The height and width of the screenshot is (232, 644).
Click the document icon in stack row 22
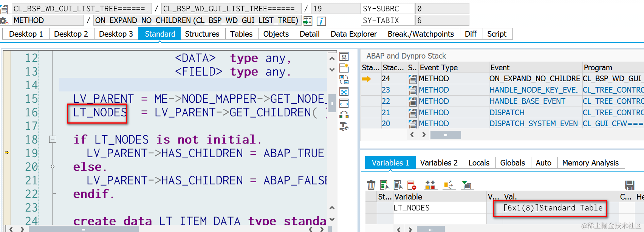click(x=412, y=101)
